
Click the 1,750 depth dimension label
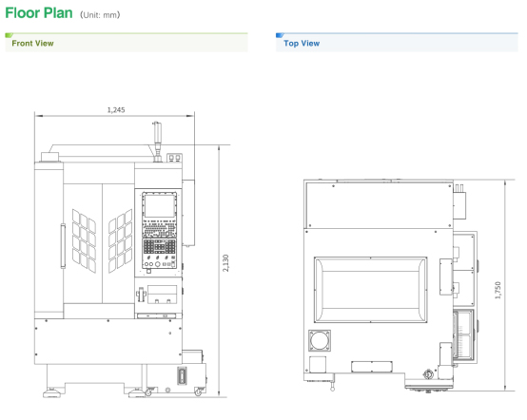498,290
